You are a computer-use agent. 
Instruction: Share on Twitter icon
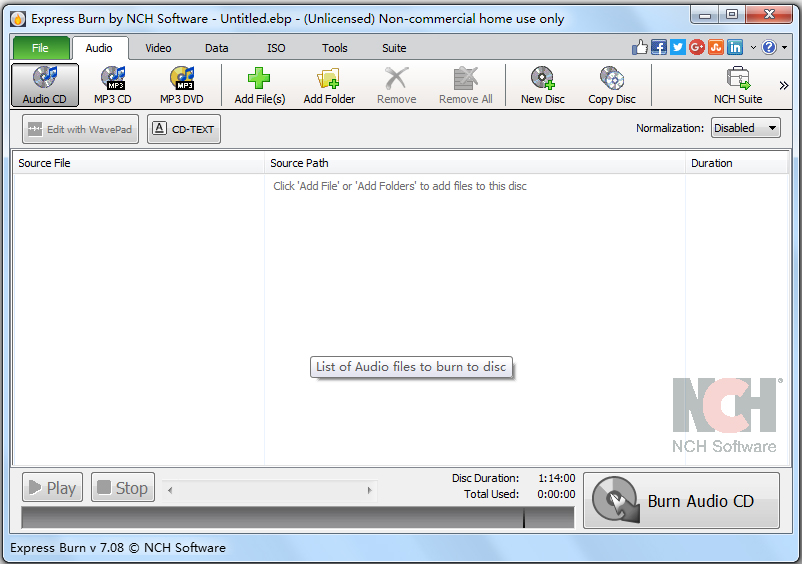[678, 47]
